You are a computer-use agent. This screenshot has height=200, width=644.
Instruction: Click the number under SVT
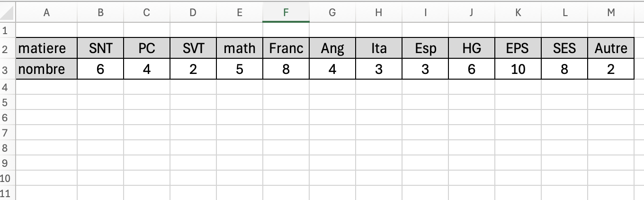click(193, 70)
